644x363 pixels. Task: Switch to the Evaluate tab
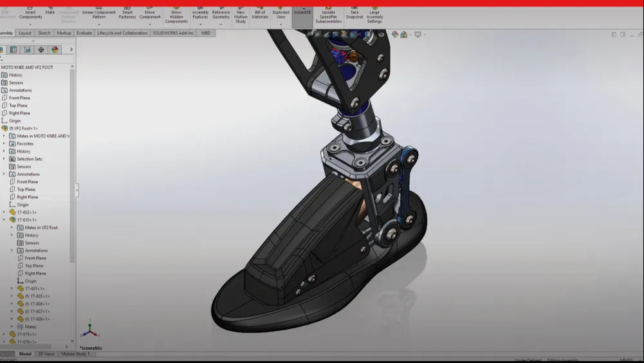(84, 33)
